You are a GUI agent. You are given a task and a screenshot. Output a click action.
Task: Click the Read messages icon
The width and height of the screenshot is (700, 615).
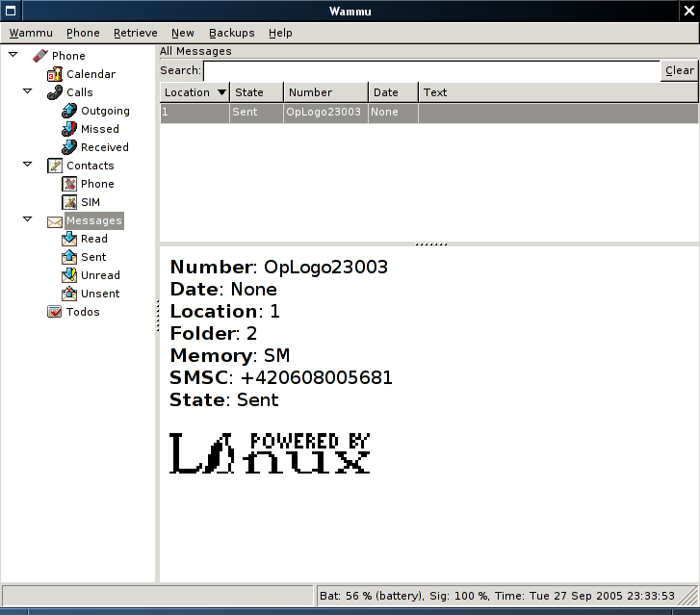pos(69,239)
